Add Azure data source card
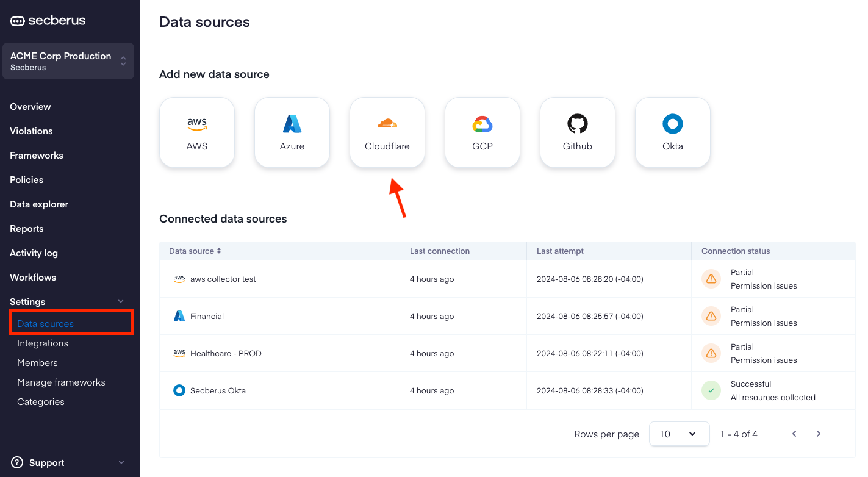The height and width of the screenshot is (477, 868). click(x=292, y=132)
